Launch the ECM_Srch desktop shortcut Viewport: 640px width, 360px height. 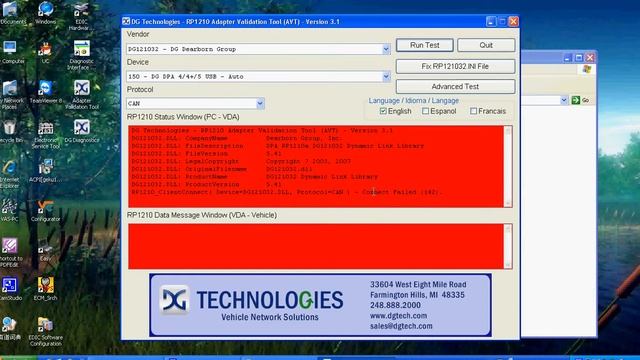[x=45, y=289]
